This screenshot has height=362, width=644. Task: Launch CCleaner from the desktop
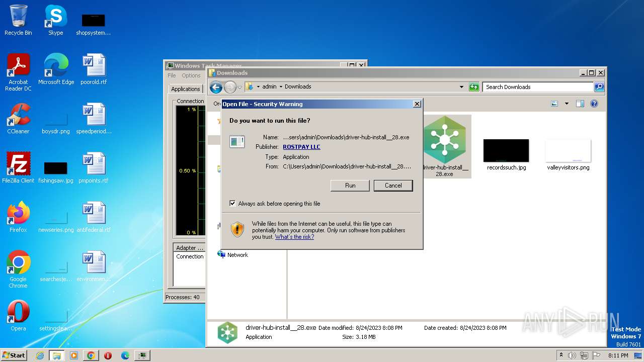coord(18,118)
